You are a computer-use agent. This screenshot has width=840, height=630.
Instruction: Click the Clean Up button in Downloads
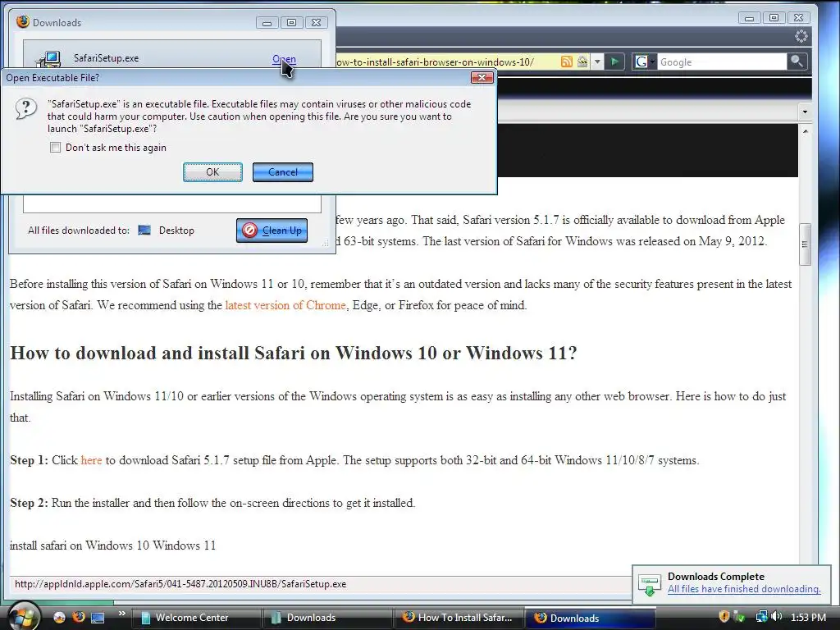click(x=272, y=231)
